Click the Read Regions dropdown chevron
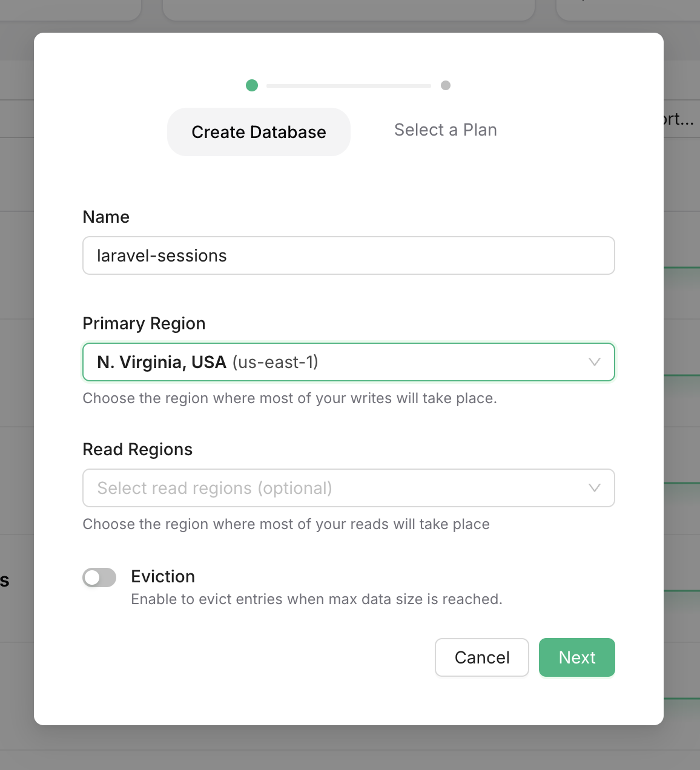This screenshot has width=700, height=770. pyautogui.click(x=594, y=488)
